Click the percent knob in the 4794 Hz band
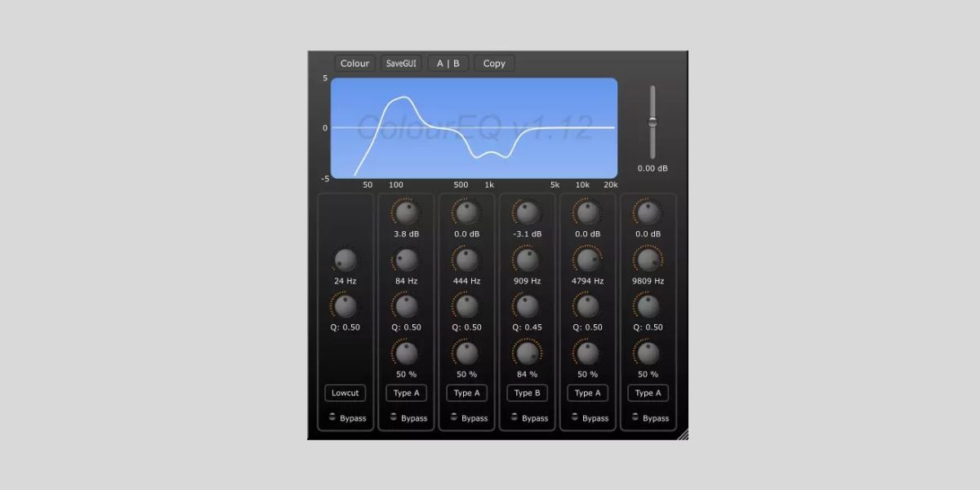Screen dimensions: 980x490 (587, 354)
